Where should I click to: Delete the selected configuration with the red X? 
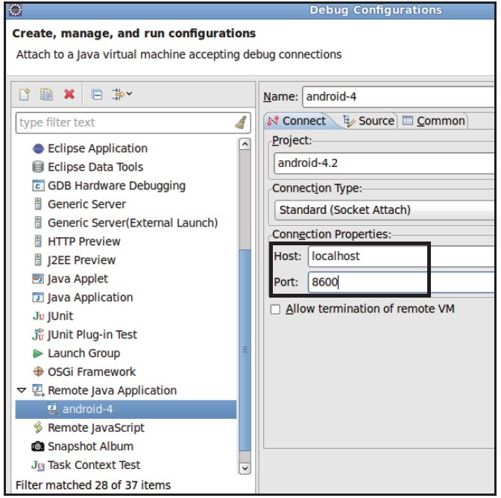click(69, 95)
